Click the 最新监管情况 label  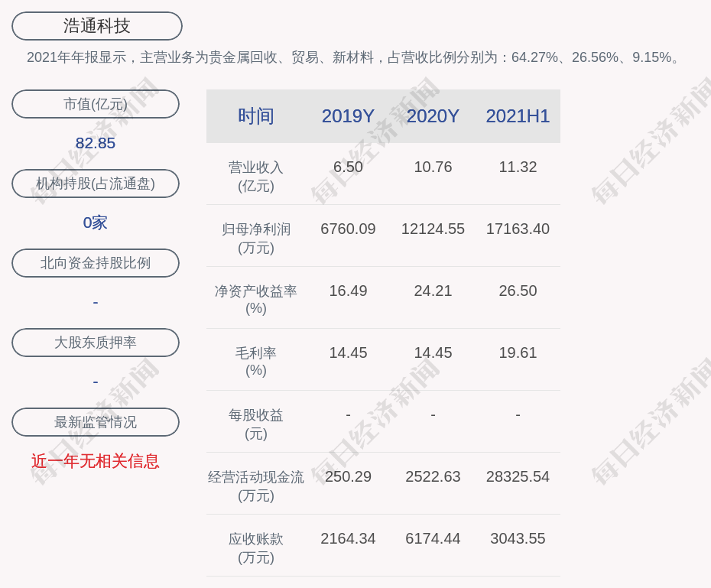tap(96, 422)
